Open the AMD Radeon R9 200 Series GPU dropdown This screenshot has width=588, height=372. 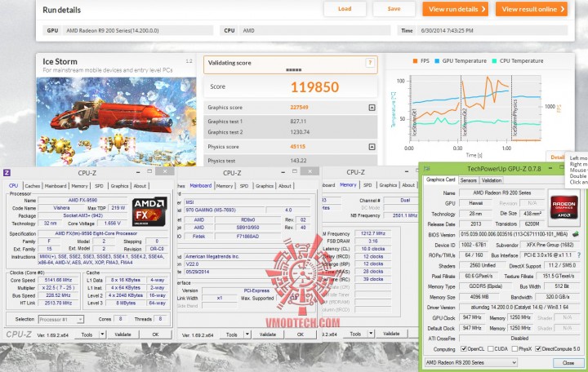(471, 362)
